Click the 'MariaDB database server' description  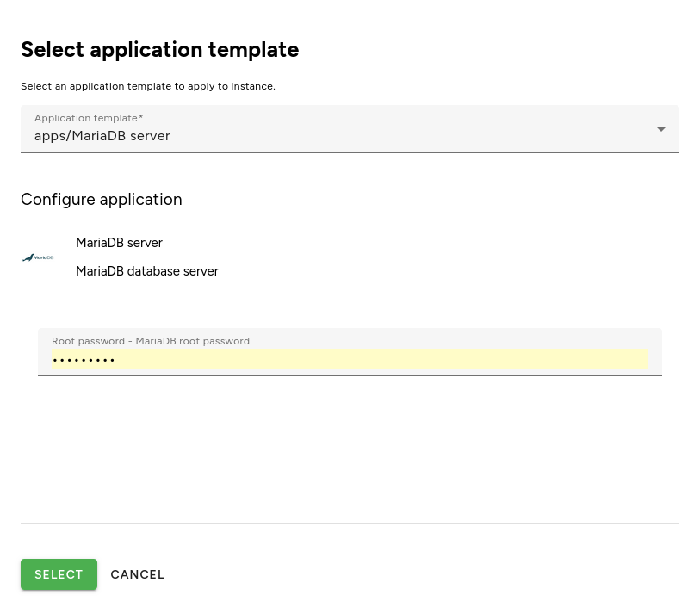147,271
